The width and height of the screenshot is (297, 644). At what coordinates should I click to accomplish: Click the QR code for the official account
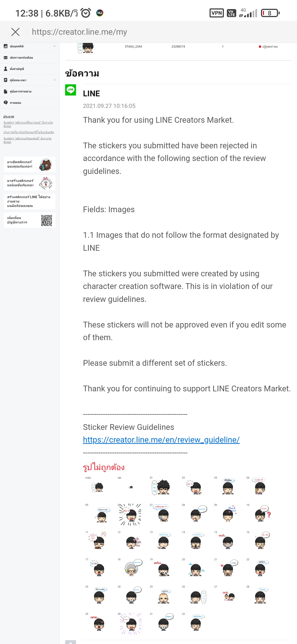(x=46, y=220)
